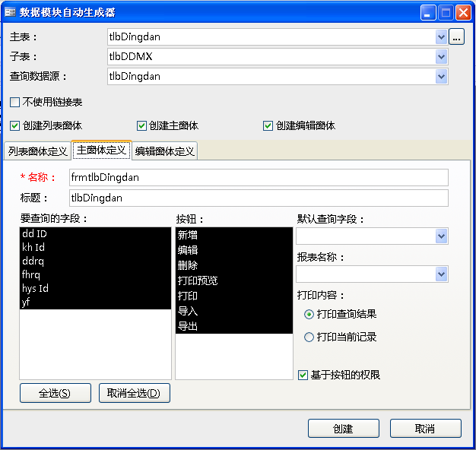Select 导入 in the 按钮 list

[x=234, y=311]
